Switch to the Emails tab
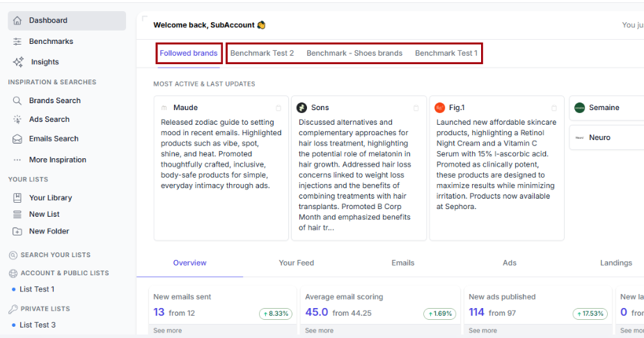This screenshot has height=338, width=644. coord(403,263)
